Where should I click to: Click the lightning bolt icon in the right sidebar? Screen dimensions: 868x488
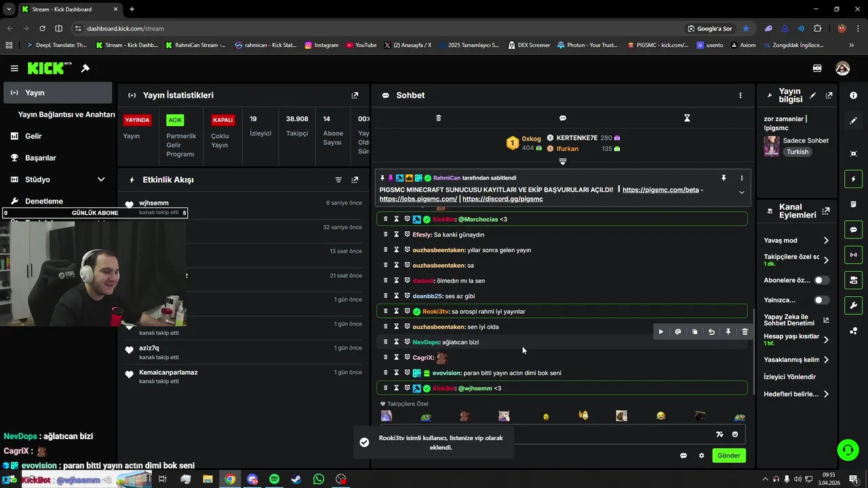coord(853,179)
